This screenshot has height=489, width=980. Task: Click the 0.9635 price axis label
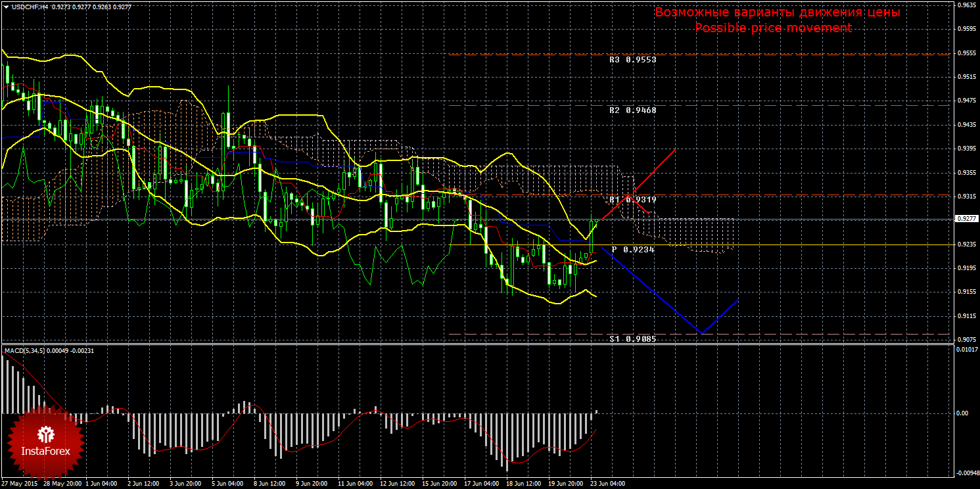pos(966,5)
